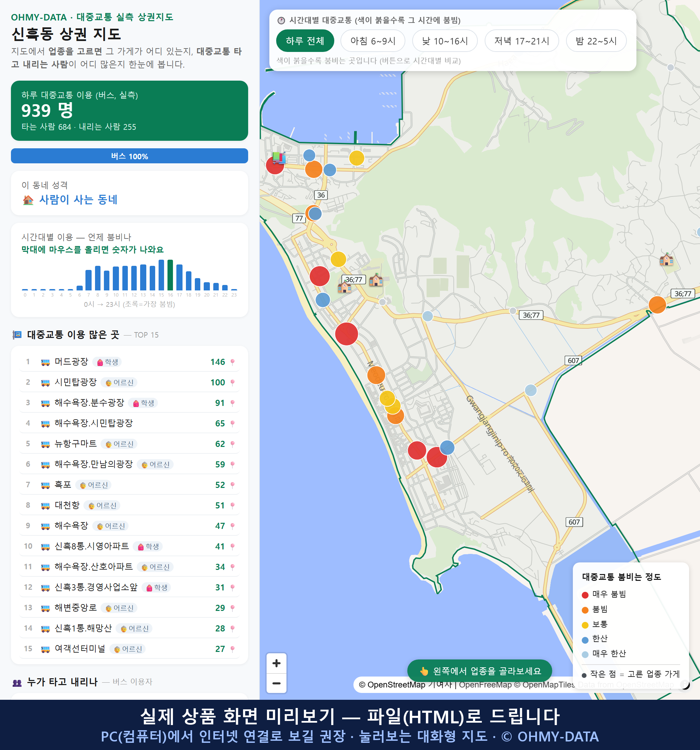Click house emoji next to 사람이 사는 동네
Screen dimensions: 700x750
28,200
